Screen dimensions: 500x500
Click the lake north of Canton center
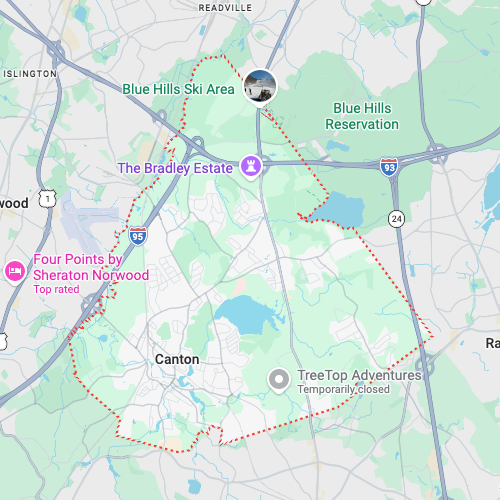point(247,315)
